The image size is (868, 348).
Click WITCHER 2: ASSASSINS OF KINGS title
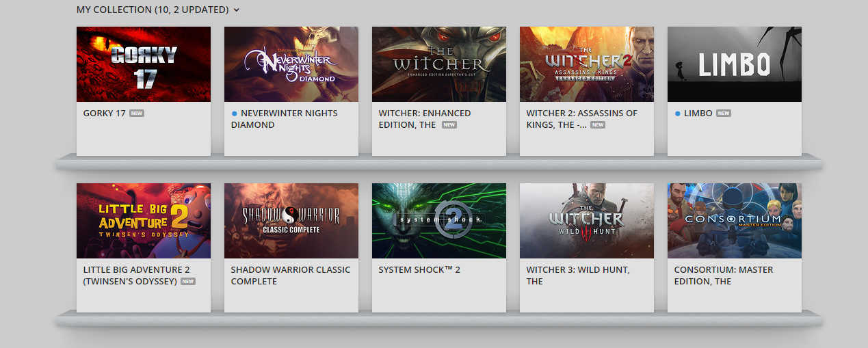click(581, 119)
